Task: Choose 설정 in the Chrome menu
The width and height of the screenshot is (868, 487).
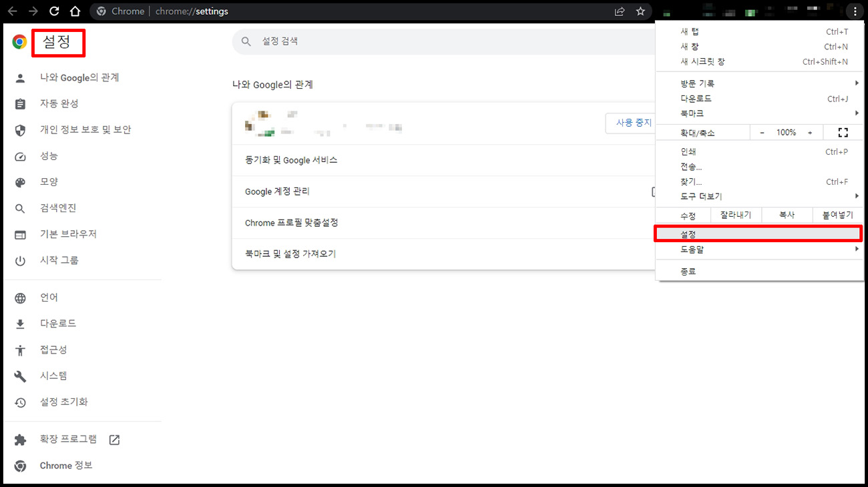Action: (760, 234)
